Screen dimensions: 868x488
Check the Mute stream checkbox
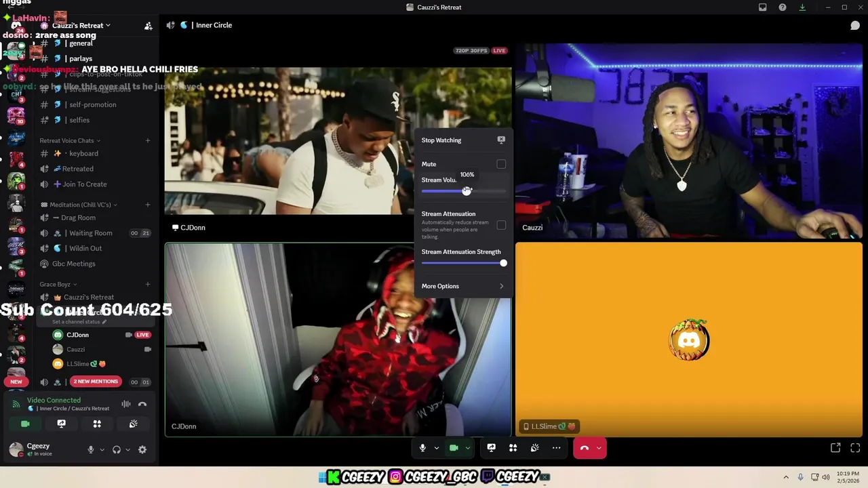point(501,164)
